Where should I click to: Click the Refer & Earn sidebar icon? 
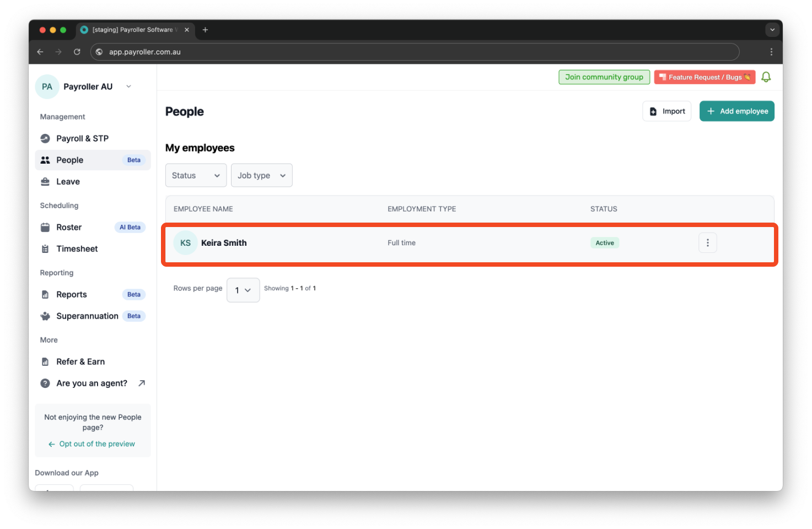pos(46,361)
